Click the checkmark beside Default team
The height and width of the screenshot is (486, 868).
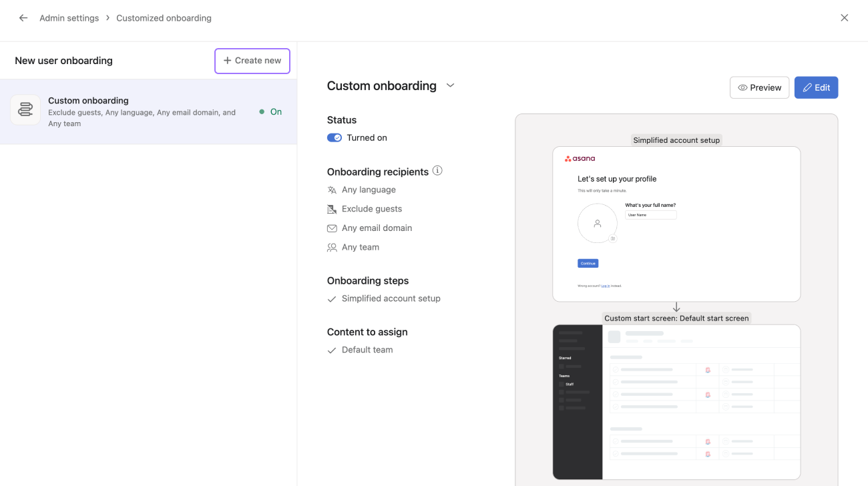pyautogui.click(x=332, y=349)
